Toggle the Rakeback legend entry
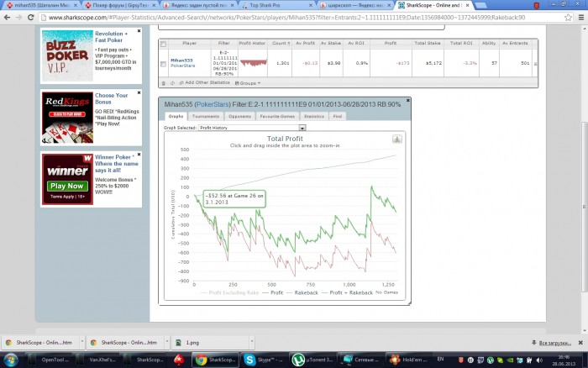 click(302, 292)
